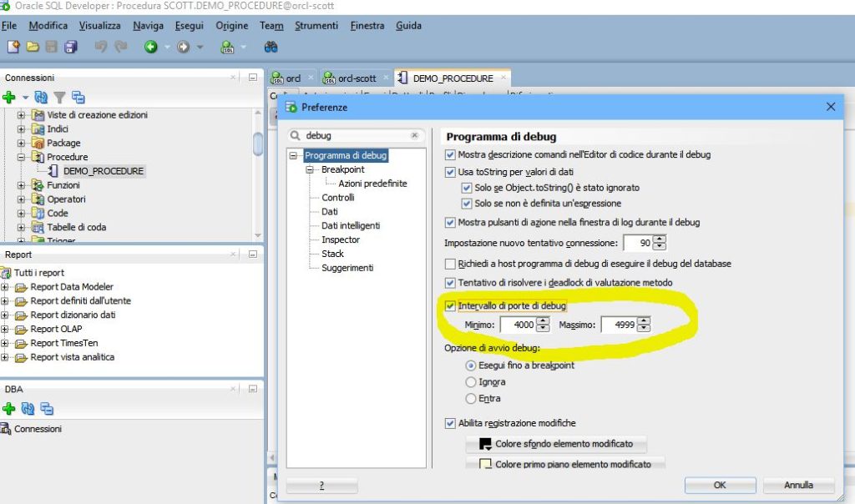The image size is (855, 504).
Task: Switch to the orcl-scott tab
Action: [x=356, y=78]
